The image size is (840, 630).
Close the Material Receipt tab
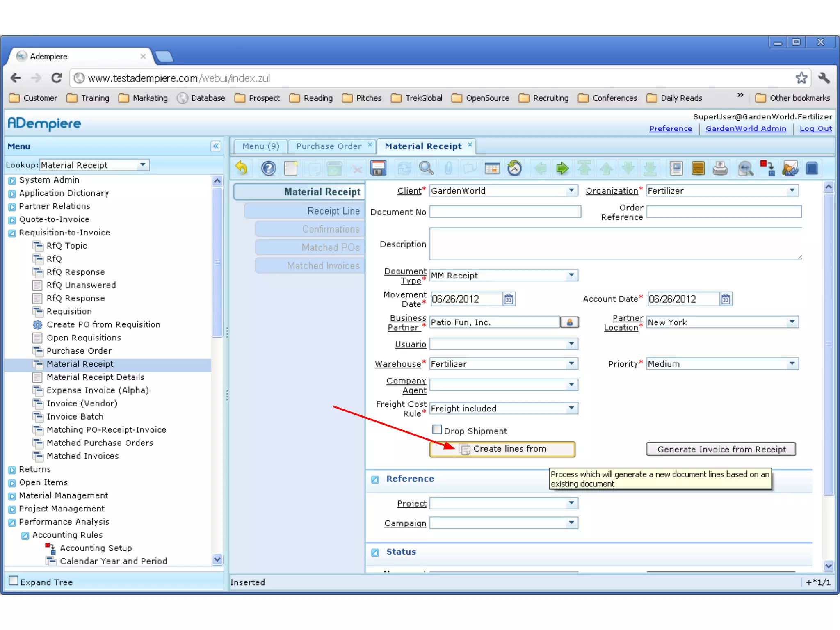click(x=470, y=144)
